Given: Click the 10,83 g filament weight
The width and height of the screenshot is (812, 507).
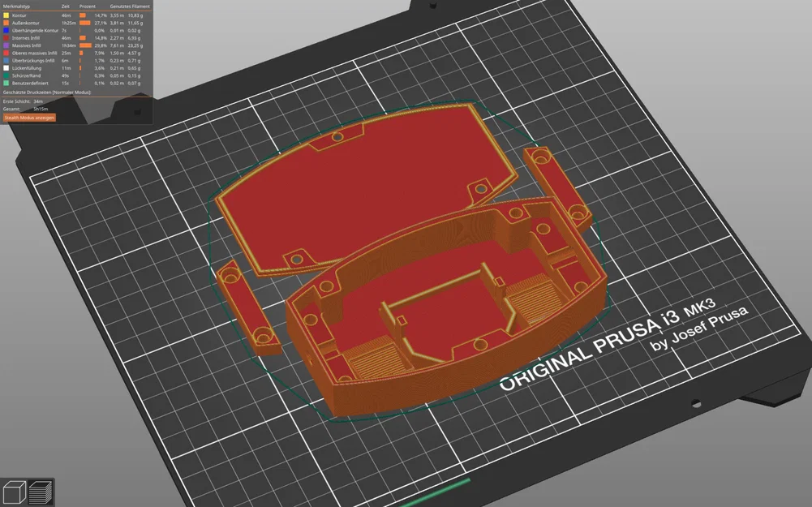Looking at the screenshot, I should click(x=135, y=15).
